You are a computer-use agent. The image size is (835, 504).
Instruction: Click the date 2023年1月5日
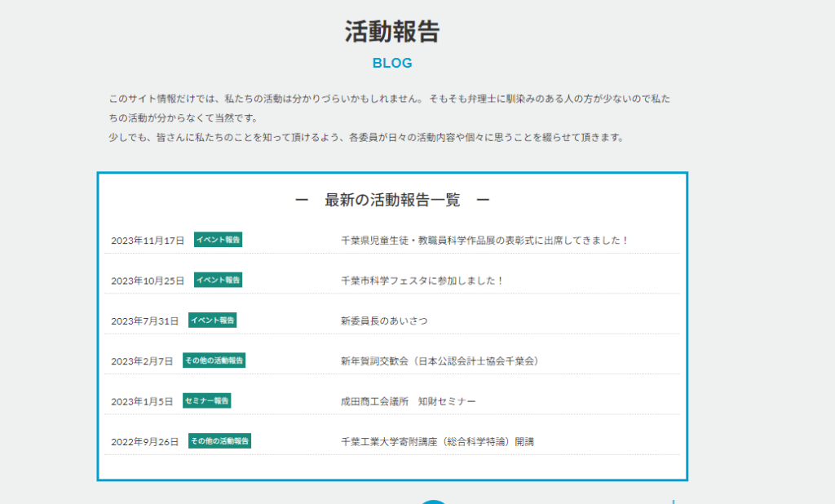click(142, 401)
